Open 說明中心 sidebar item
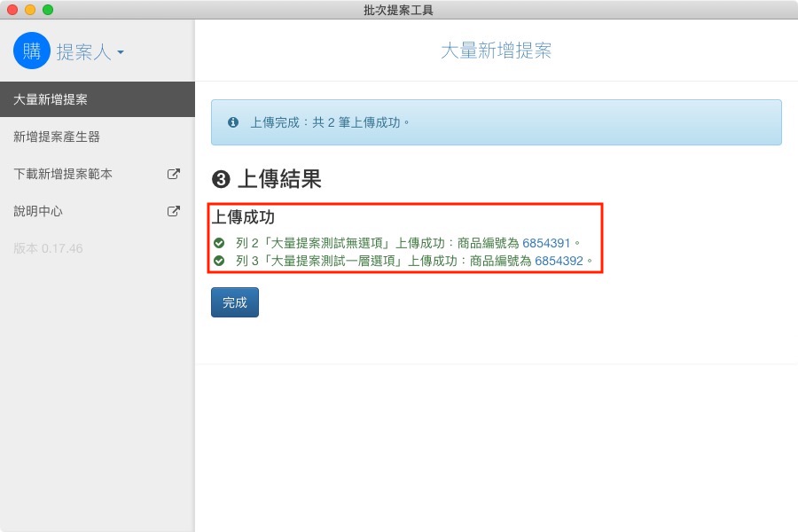798x532 pixels. click(98, 211)
